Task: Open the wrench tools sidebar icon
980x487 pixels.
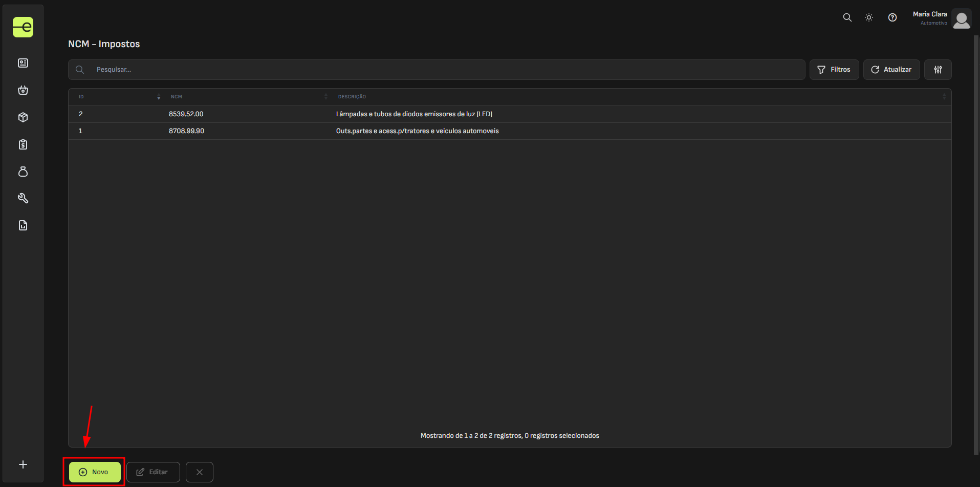Action: tap(23, 198)
